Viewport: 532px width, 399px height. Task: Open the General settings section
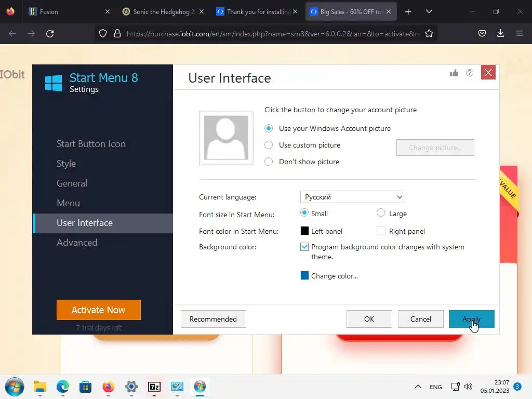pyautogui.click(x=72, y=183)
